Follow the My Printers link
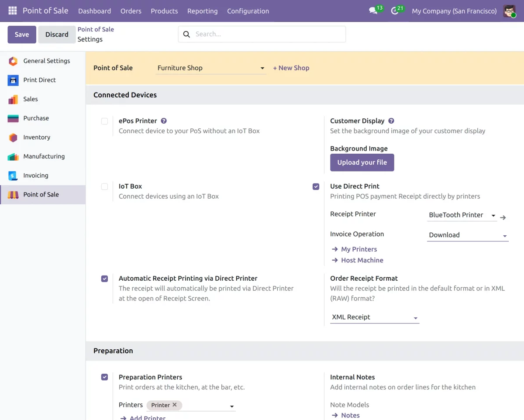The width and height of the screenshot is (524, 420). 359,249
